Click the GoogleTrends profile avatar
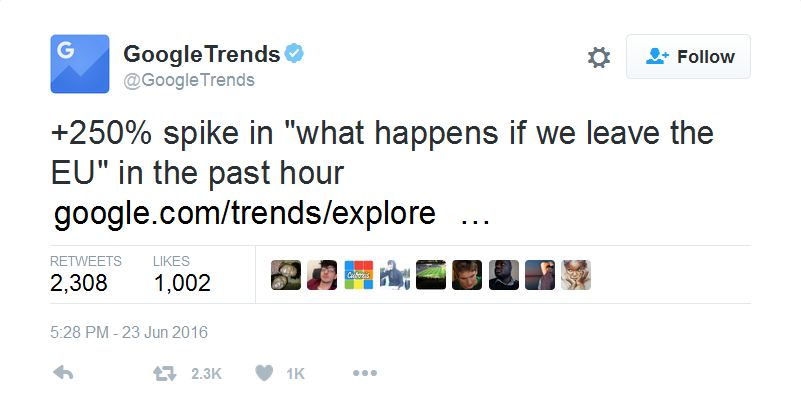The height and width of the screenshot is (420, 801). (x=79, y=63)
